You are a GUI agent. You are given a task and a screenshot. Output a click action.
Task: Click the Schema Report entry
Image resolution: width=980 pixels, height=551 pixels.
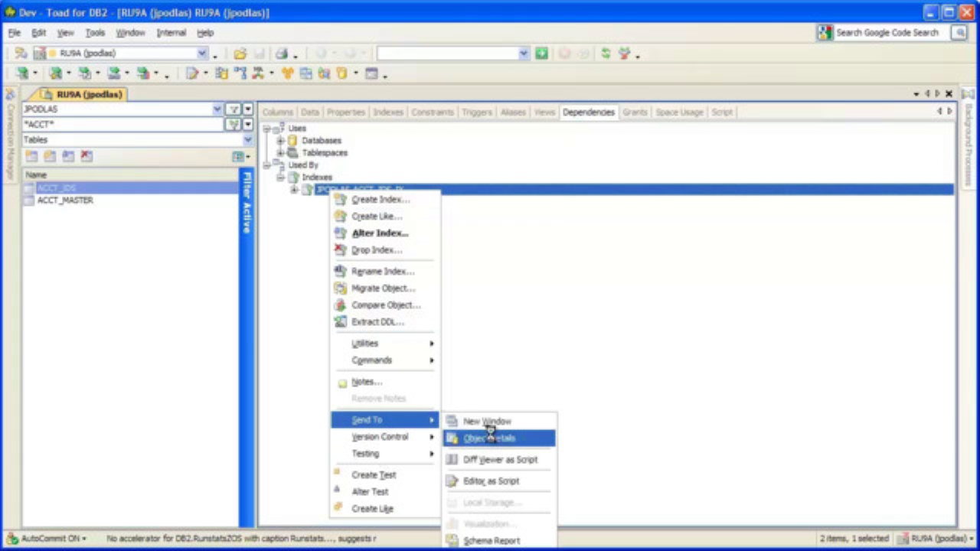(x=492, y=540)
